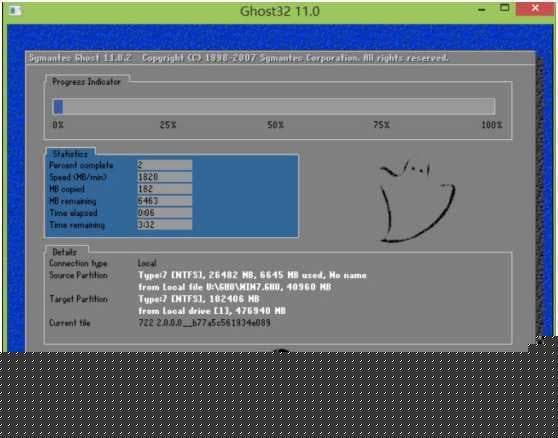Screen dimensions: 558x438
Task: Click the Ghost32 app icon in title bar
Action: click(16, 11)
